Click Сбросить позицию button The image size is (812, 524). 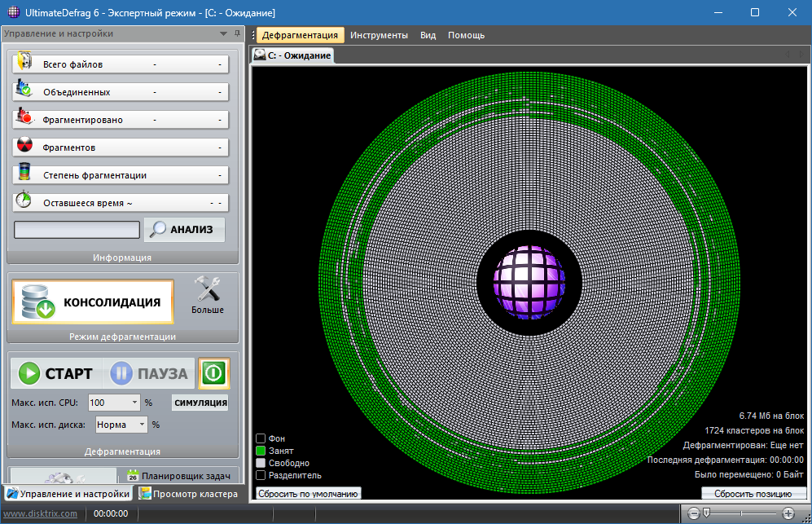coord(753,493)
